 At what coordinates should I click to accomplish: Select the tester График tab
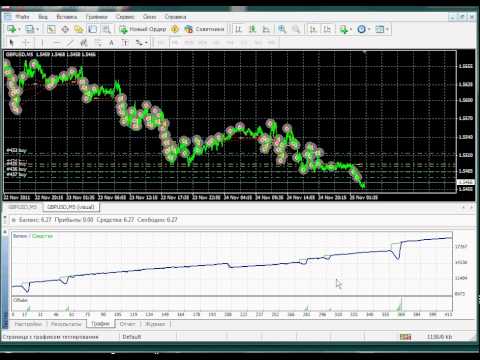pos(100,324)
